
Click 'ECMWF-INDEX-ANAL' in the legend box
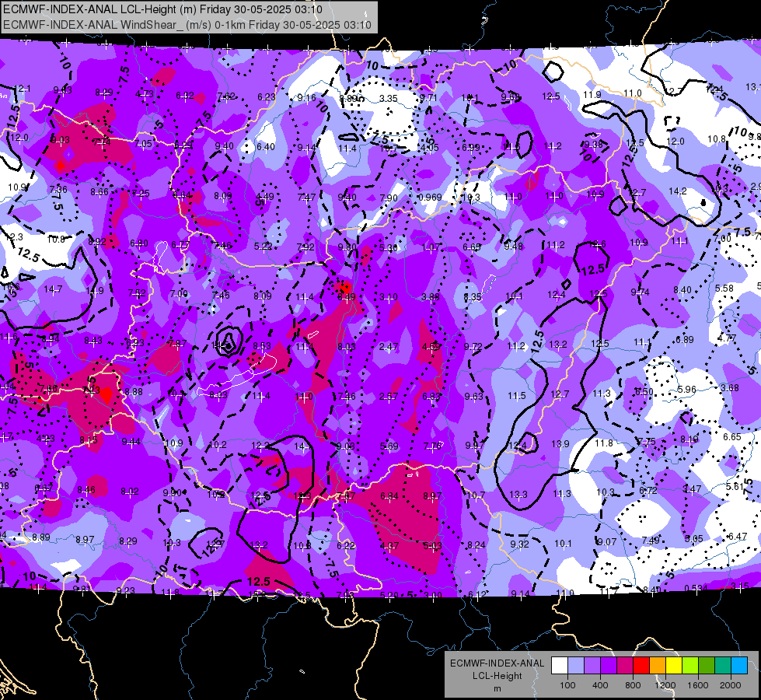pos(497,663)
